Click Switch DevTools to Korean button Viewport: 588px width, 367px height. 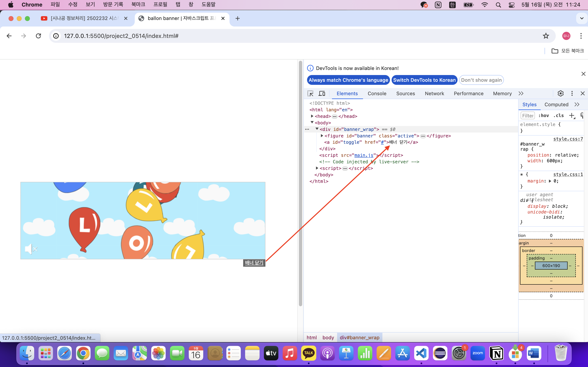424,80
